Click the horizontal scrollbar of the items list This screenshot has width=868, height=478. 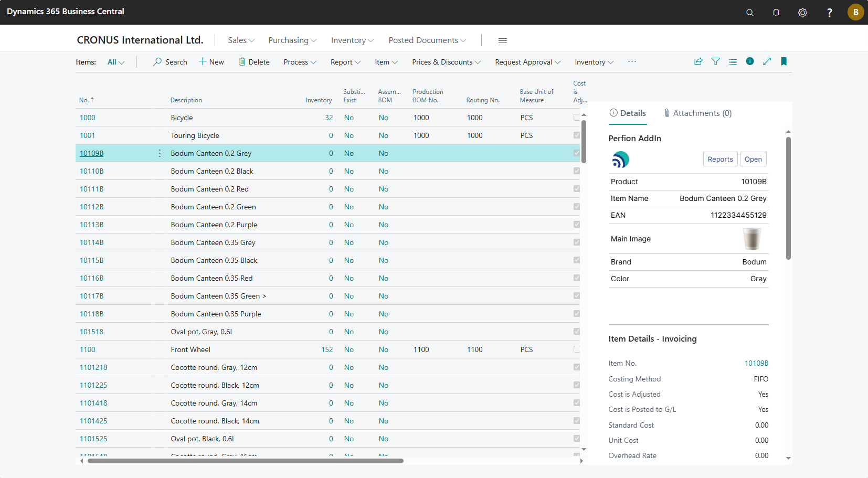point(246,461)
